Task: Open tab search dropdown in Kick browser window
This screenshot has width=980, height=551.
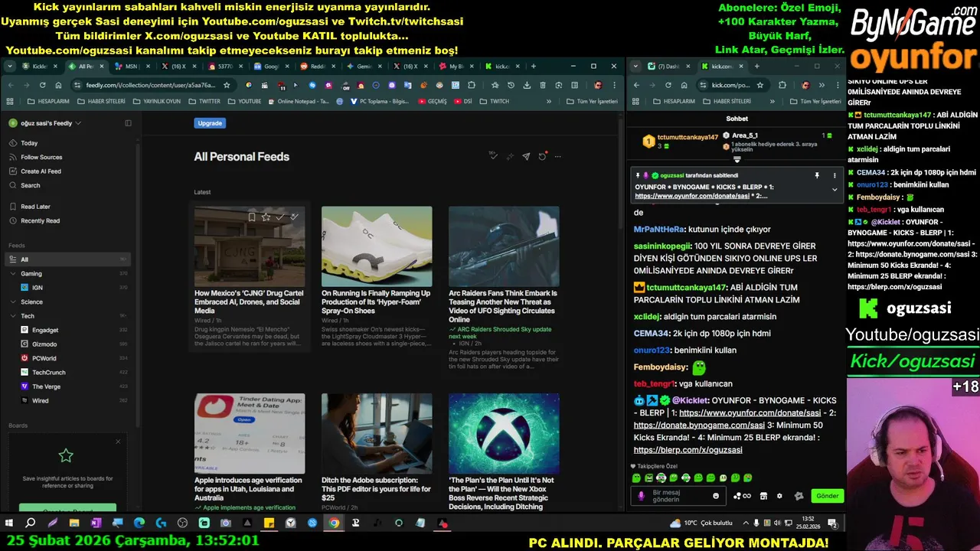Action: [635, 67]
